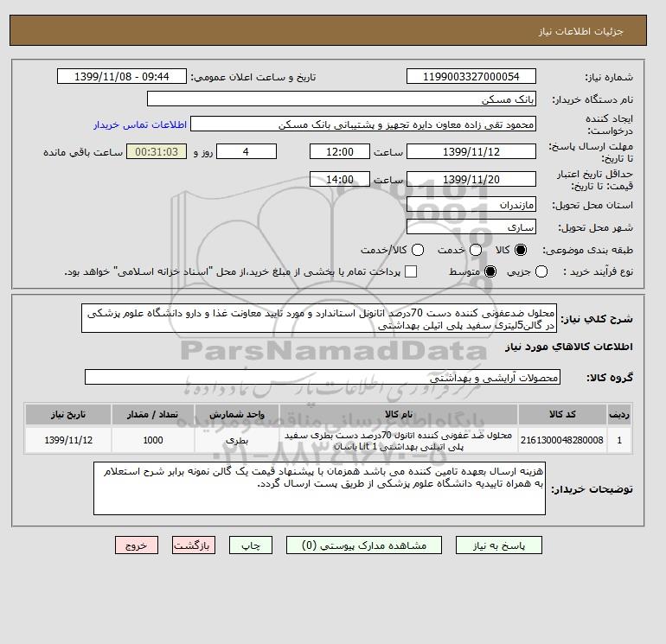This screenshot has width=666, height=644.
Task: Open مشاهده مدارک پیوستی (0) button
Action: coord(364,545)
